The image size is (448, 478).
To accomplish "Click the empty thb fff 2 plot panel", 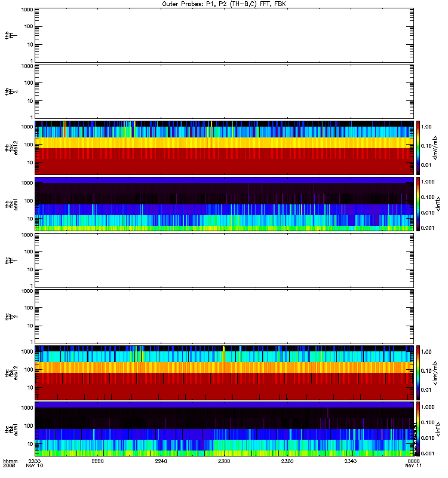I will (x=224, y=91).
